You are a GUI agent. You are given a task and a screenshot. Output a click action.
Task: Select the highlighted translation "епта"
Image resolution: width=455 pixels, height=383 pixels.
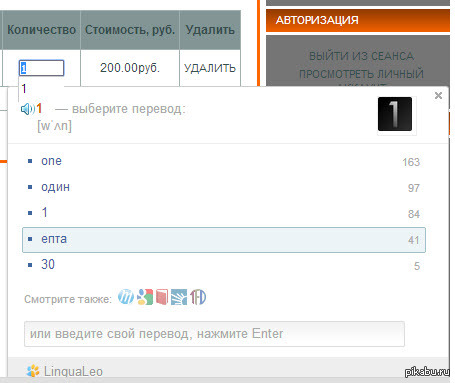pos(224,240)
